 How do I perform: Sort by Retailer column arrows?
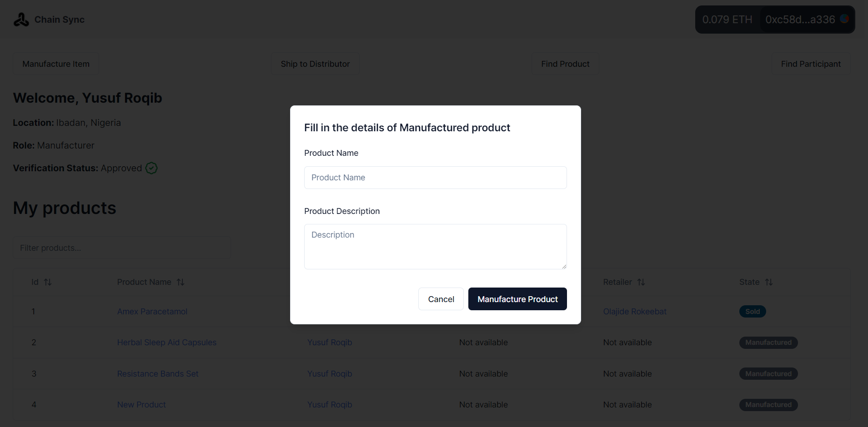(x=641, y=282)
